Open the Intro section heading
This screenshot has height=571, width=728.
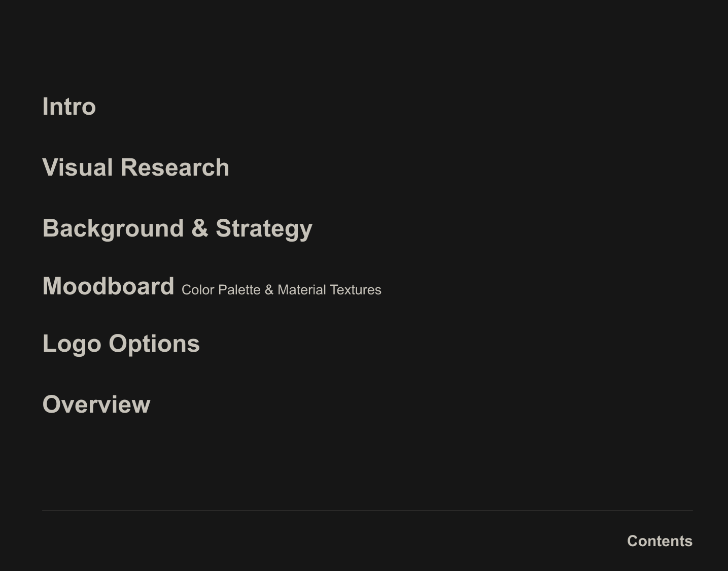coord(69,107)
